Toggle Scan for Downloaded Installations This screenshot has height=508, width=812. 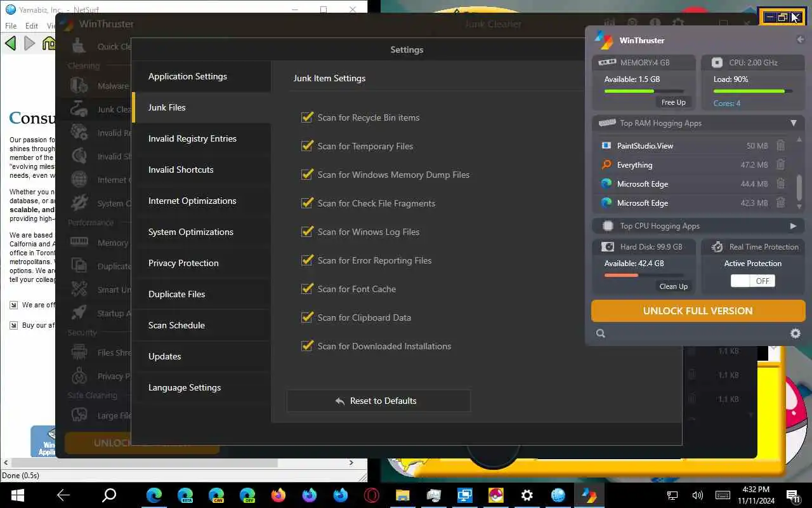(x=308, y=345)
